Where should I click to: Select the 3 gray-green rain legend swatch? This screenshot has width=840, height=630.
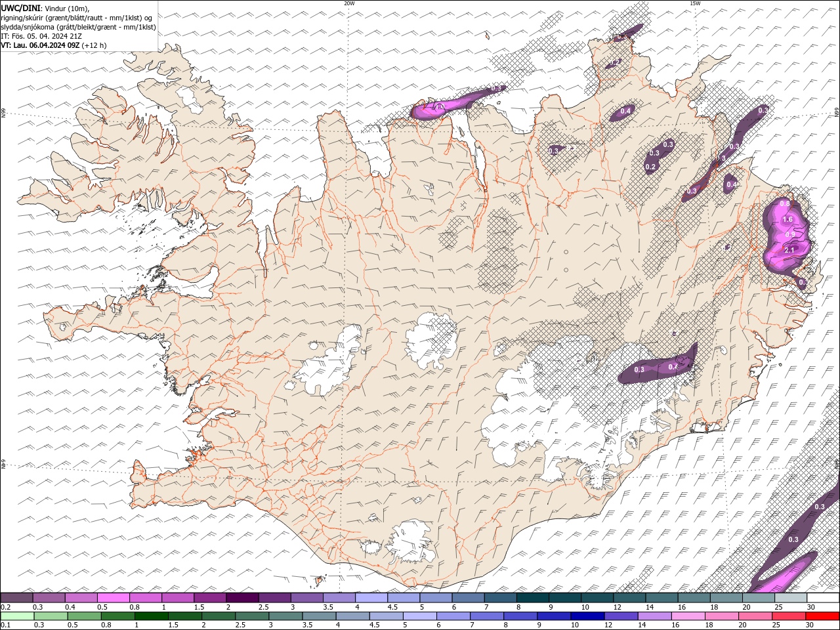pyautogui.click(x=285, y=616)
